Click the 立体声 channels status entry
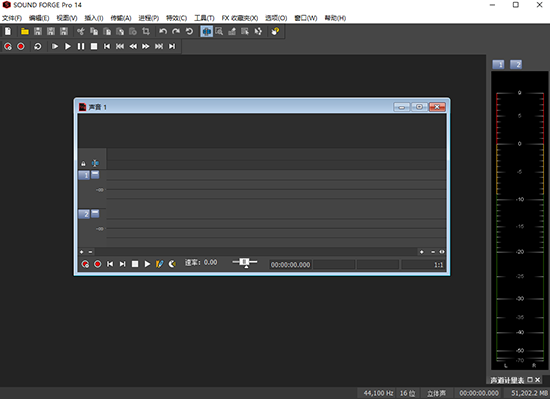Viewport: 550px width, 399px height. pos(436,393)
